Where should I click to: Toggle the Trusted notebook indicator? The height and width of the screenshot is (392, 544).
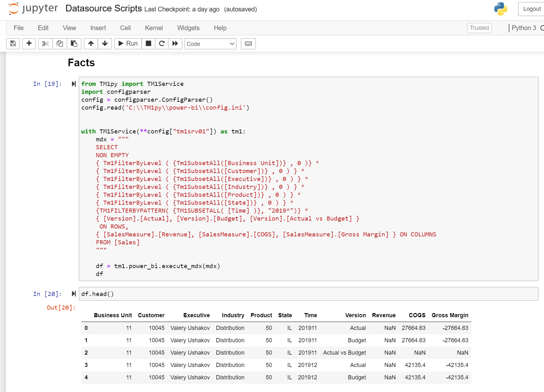479,28
